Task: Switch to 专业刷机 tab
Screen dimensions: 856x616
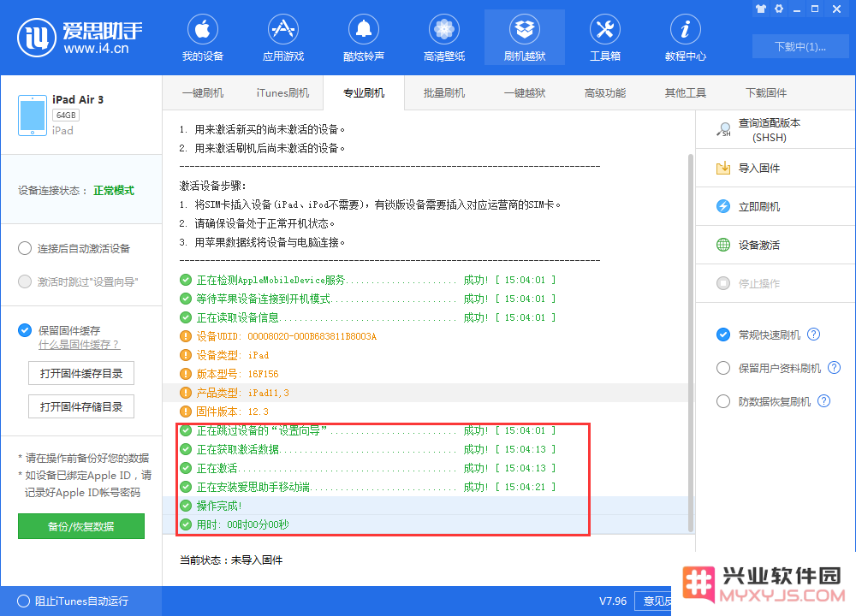Action: [364, 92]
